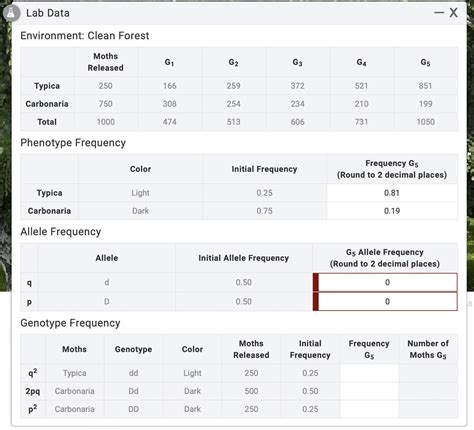
Task: Click Total moths released value 1000
Action: [106, 122]
